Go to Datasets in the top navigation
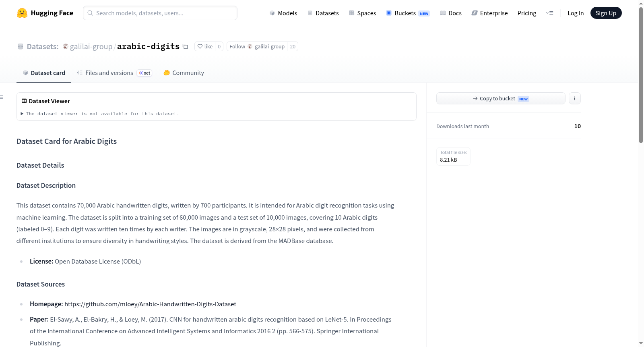 323,13
